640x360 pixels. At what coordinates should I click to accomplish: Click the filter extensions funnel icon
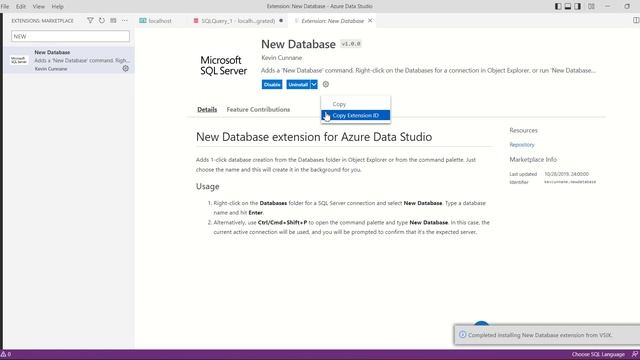click(90, 20)
